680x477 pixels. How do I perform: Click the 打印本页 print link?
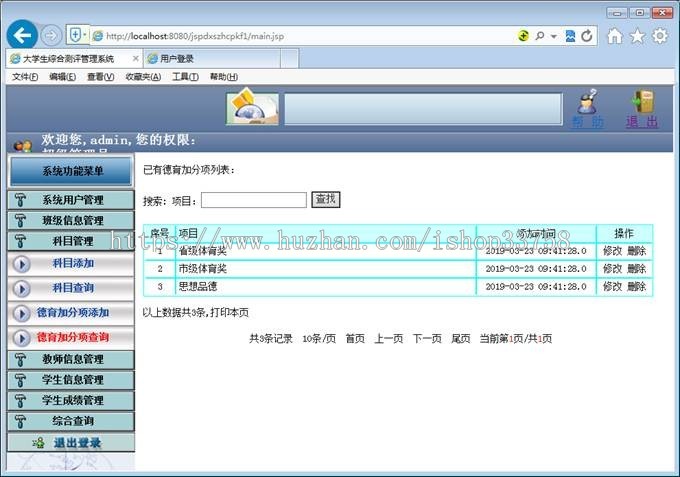(x=229, y=313)
